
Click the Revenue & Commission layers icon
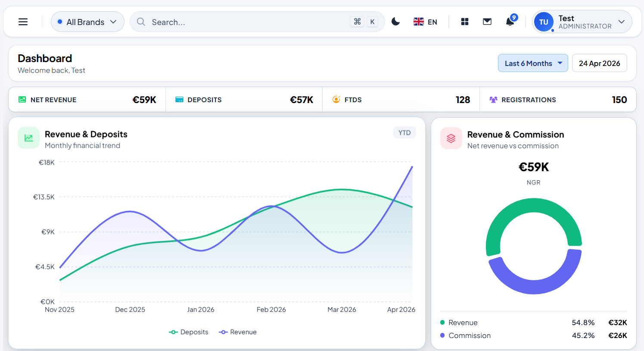[451, 138]
